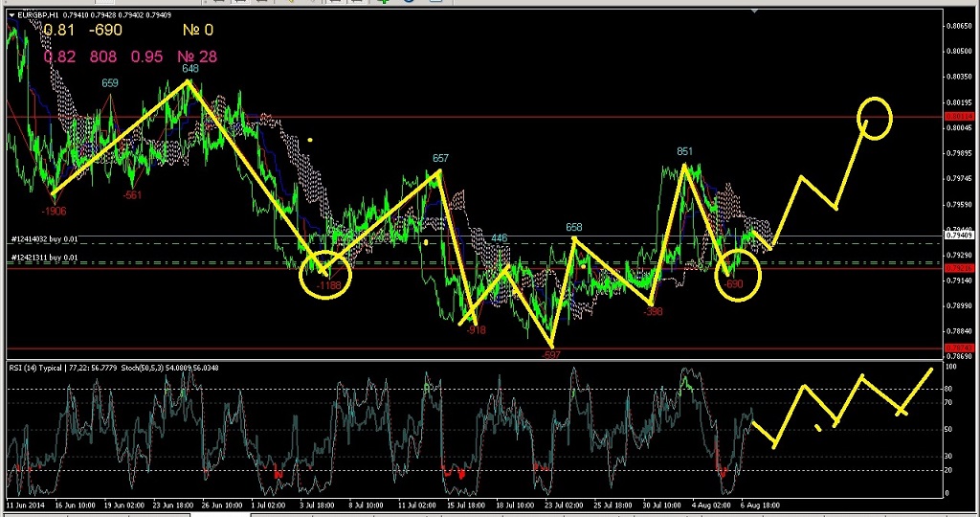Click the EURGBP,H1 chart title text
Screen dimensions: 980x517
[40, 14]
